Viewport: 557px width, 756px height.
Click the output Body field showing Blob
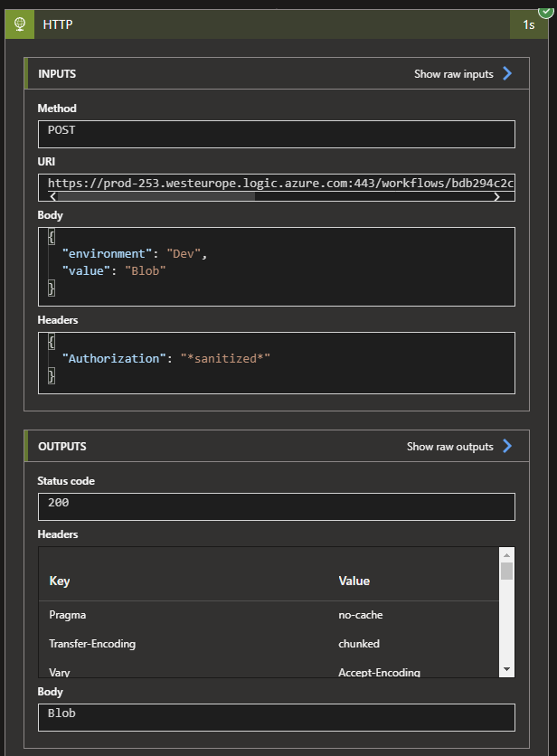(x=276, y=717)
